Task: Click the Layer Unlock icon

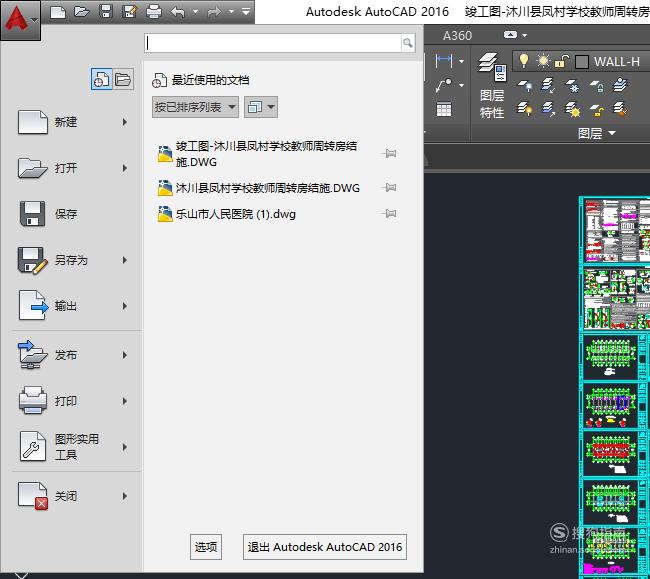Action: click(597, 110)
